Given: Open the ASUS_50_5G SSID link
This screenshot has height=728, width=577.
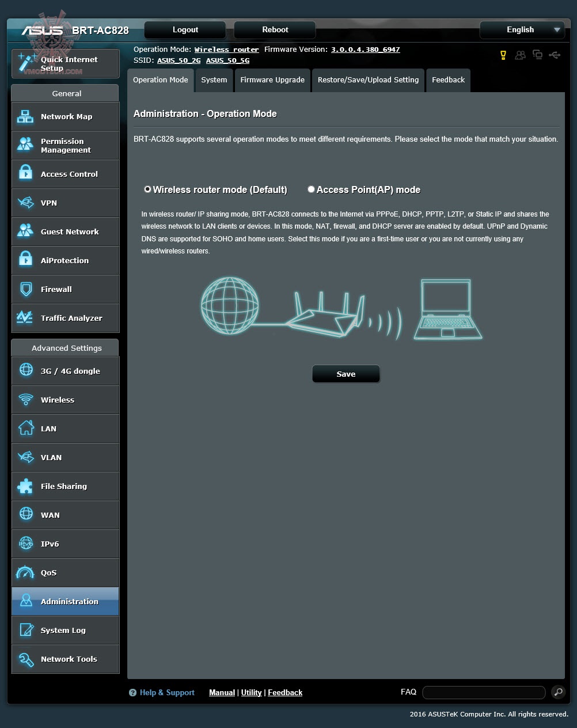Looking at the screenshot, I should [x=227, y=60].
